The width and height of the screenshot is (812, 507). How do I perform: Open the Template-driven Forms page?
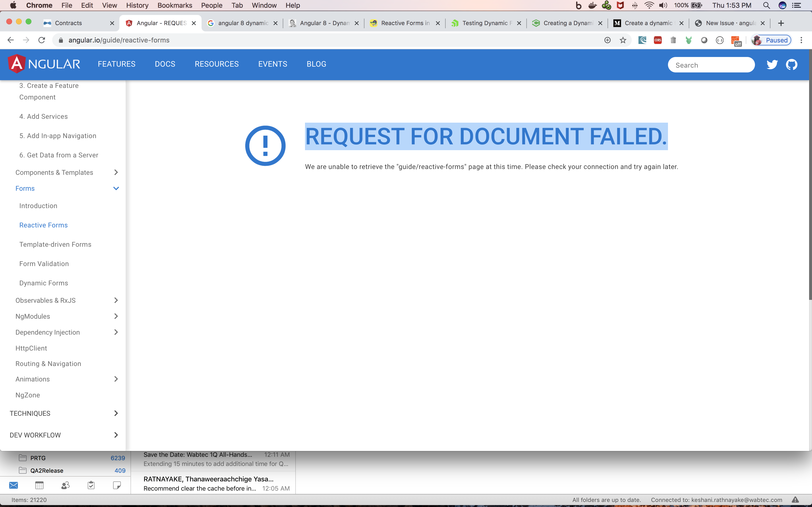pyautogui.click(x=55, y=244)
